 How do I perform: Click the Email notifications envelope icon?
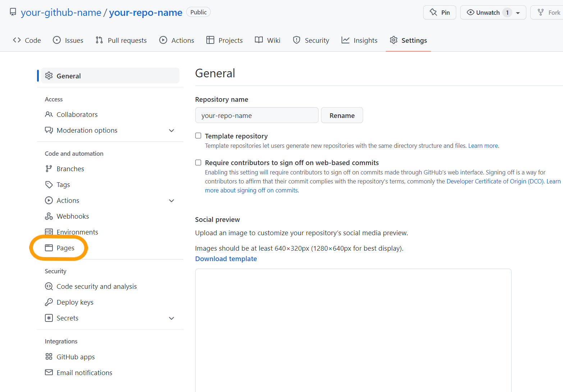(x=49, y=372)
